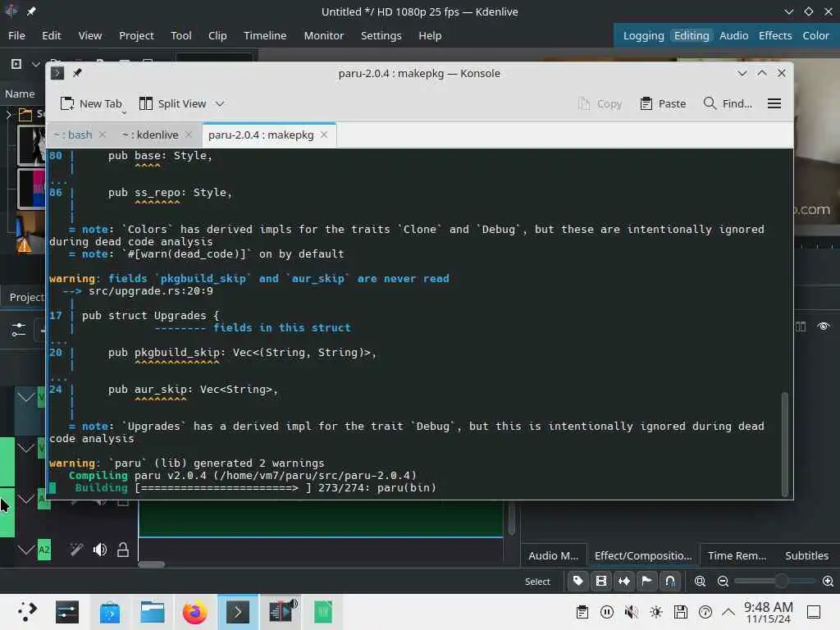Switch to Effects workspace layout
Viewport: 840px width, 630px height.
(775, 35)
